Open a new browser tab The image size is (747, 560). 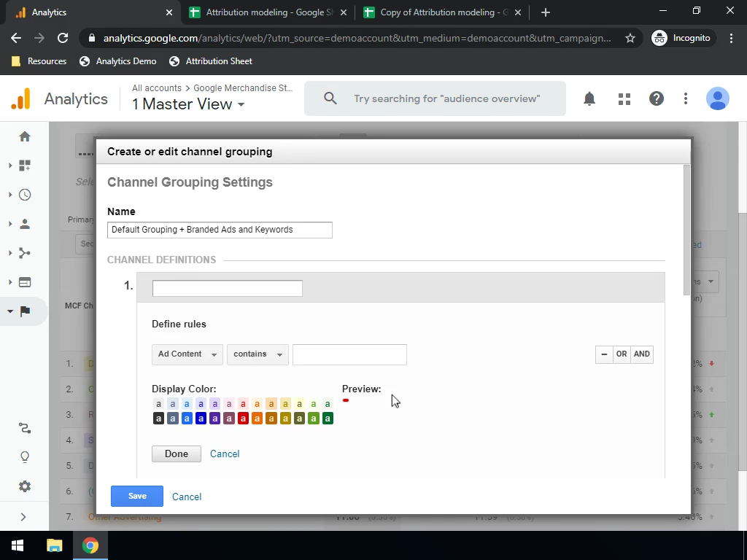coord(546,12)
